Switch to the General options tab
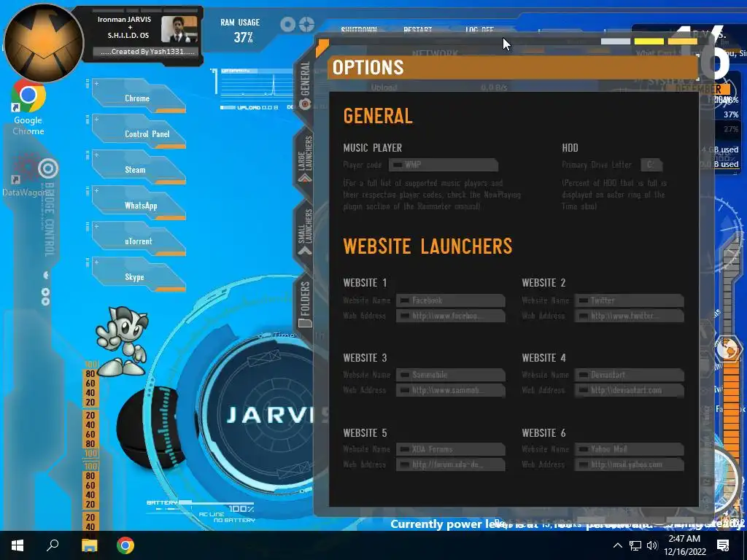The width and height of the screenshot is (747, 560). point(305,86)
